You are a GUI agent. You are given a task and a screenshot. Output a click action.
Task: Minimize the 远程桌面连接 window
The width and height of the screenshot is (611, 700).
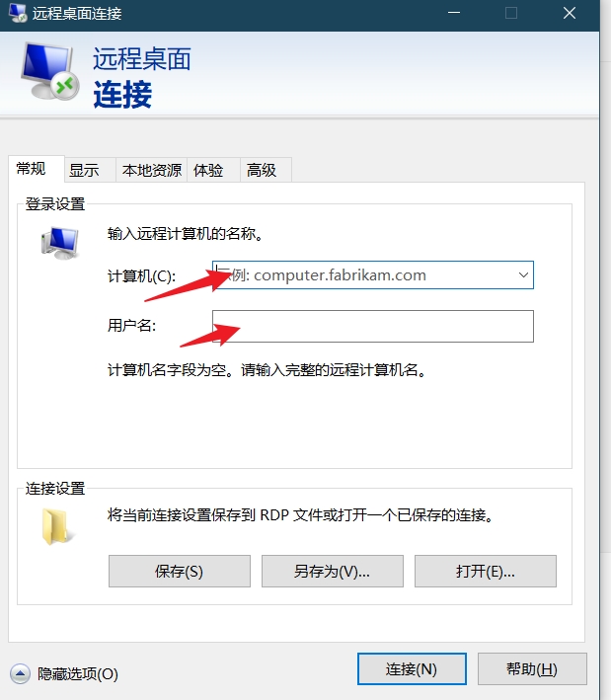coord(454,13)
